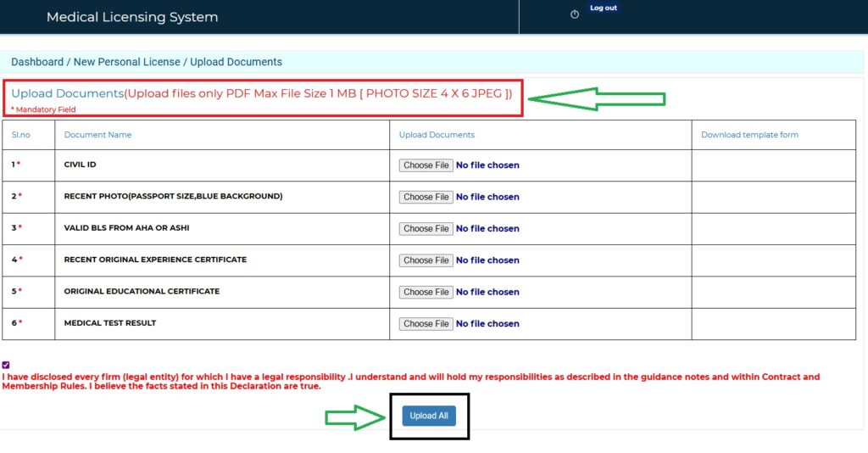This screenshot has width=868, height=453.
Task: Click 'No file chosen' text for Medical Test Result
Action: click(487, 323)
